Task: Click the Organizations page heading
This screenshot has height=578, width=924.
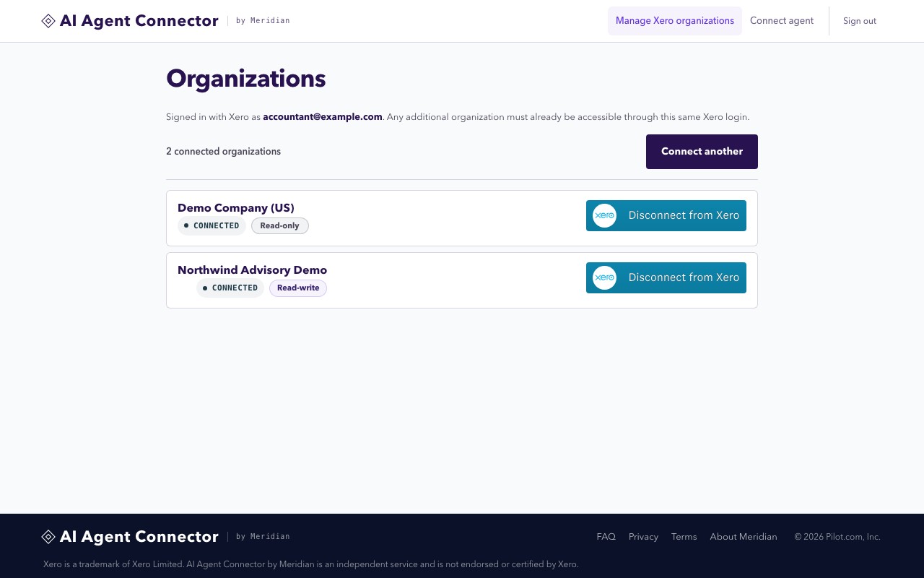Action: (246, 79)
